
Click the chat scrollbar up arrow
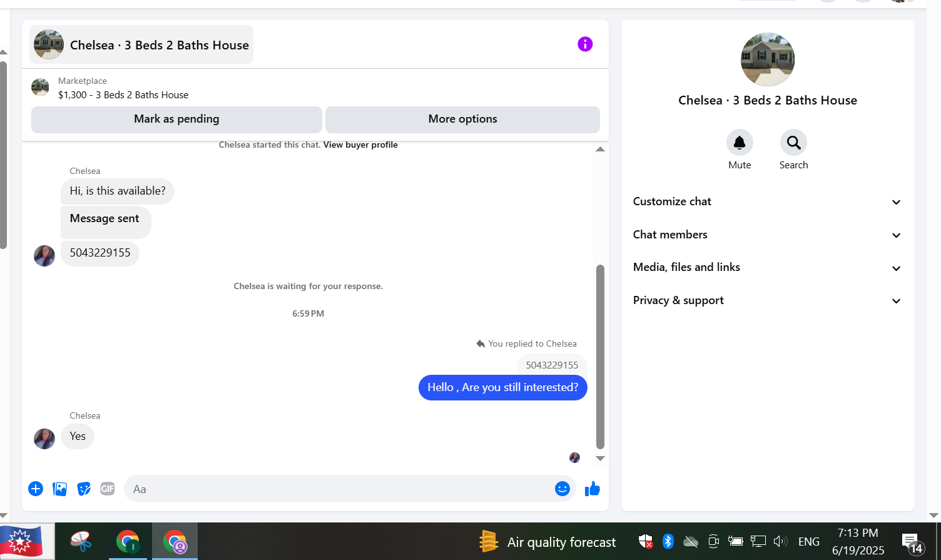[x=600, y=149]
